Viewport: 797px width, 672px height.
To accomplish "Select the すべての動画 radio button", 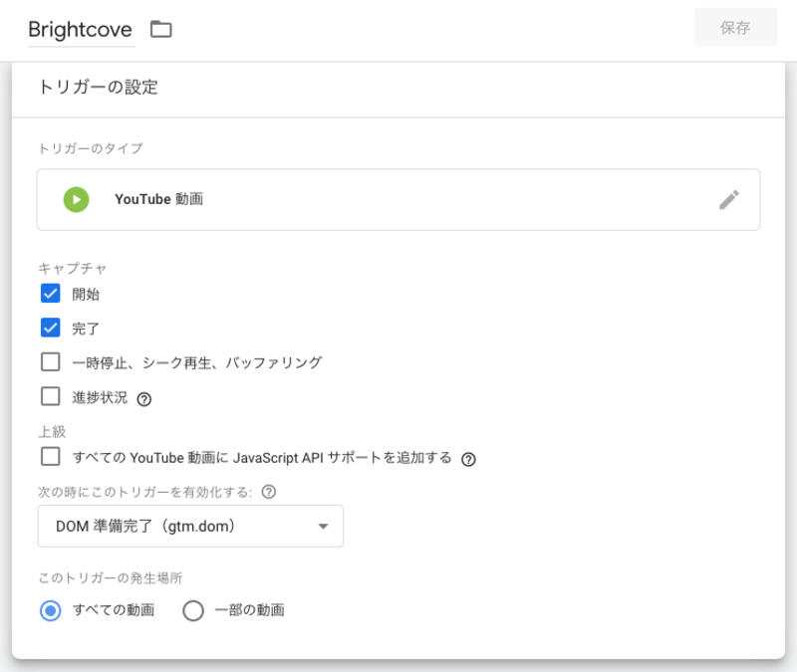I will pyautogui.click(x=51, y=610).
